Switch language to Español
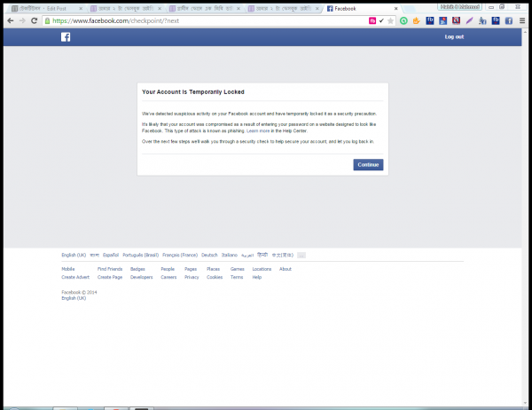This screenshot has height=410, width=532. (111, 255)
